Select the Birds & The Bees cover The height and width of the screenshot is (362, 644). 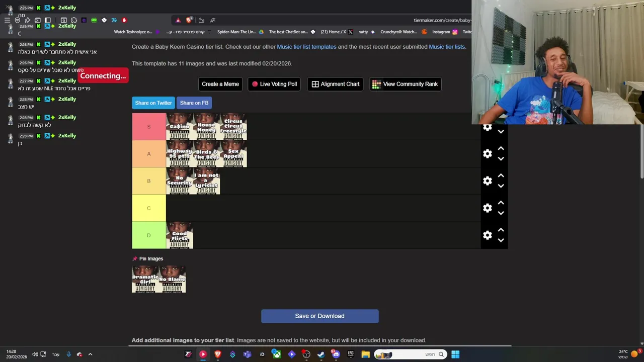click(206, 154)
